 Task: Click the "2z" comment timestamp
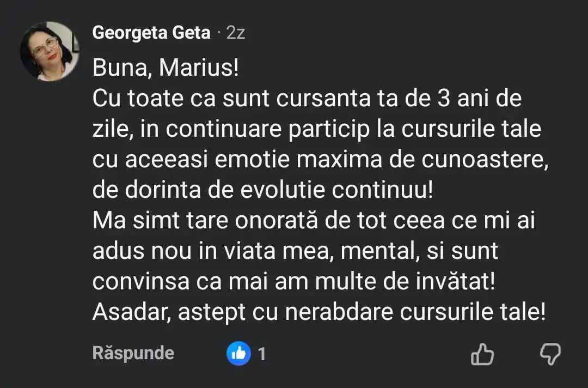pos(236,33)
